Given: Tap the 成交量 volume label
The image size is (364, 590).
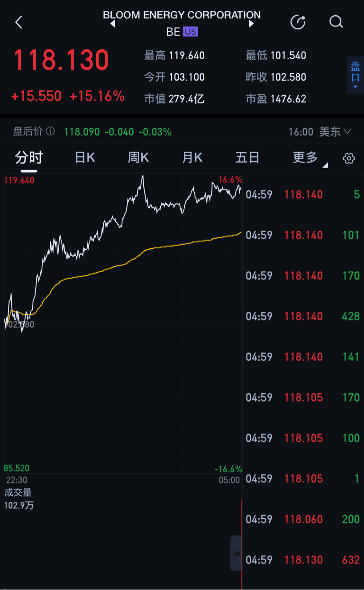Looking at the screenshot, I should point(18,493).
